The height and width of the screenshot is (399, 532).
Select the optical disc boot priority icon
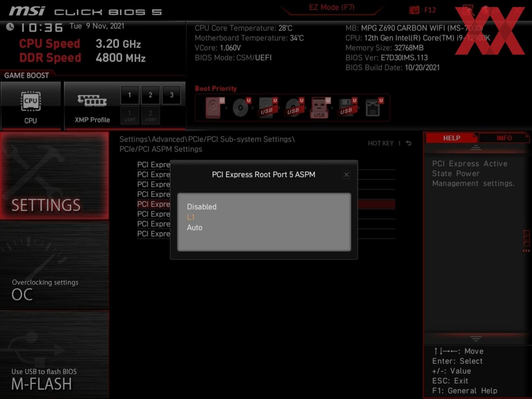point(241,108)
